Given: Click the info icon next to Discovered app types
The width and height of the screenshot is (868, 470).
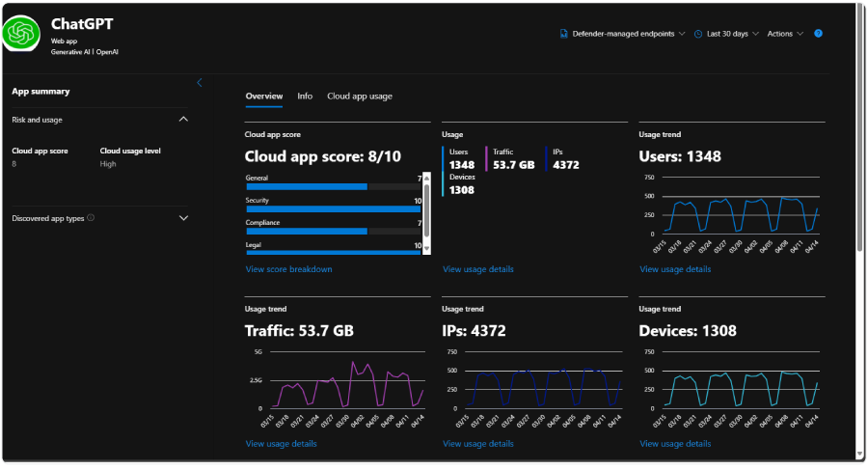Looking at the screenshot, I should [x=91, y=218].
